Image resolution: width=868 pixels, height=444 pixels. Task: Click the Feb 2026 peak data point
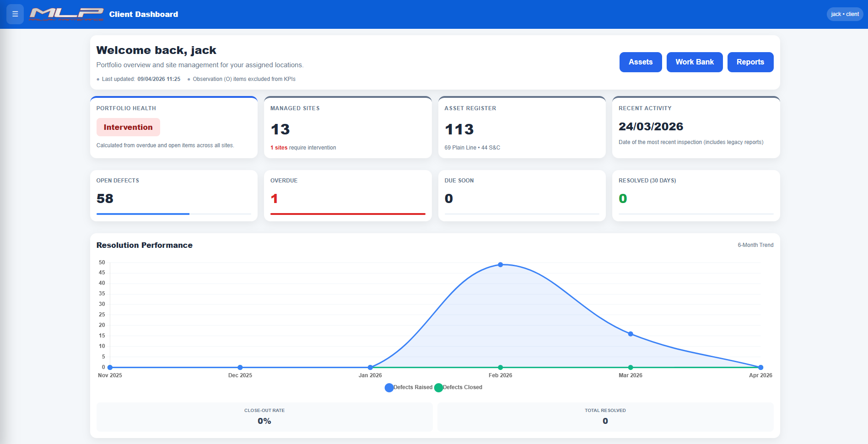pos(501,264)
